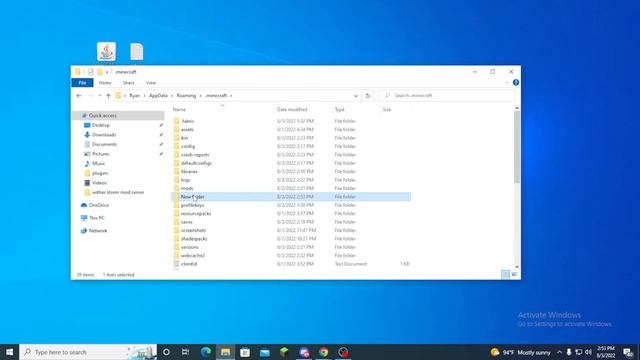Click chevron after AppData in address bar
Viewport: 640px width, 360px height.
coord(172,96)
